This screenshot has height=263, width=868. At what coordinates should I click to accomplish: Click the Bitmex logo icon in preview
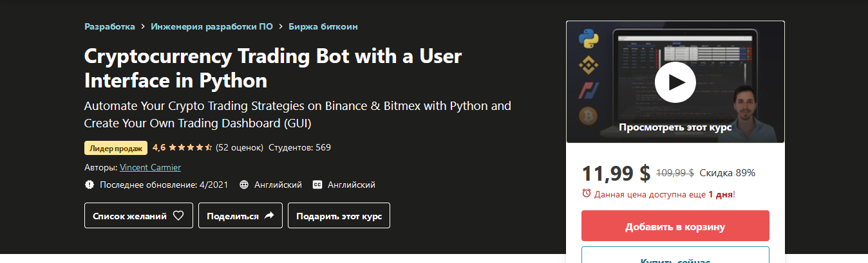tap(588, 90)
